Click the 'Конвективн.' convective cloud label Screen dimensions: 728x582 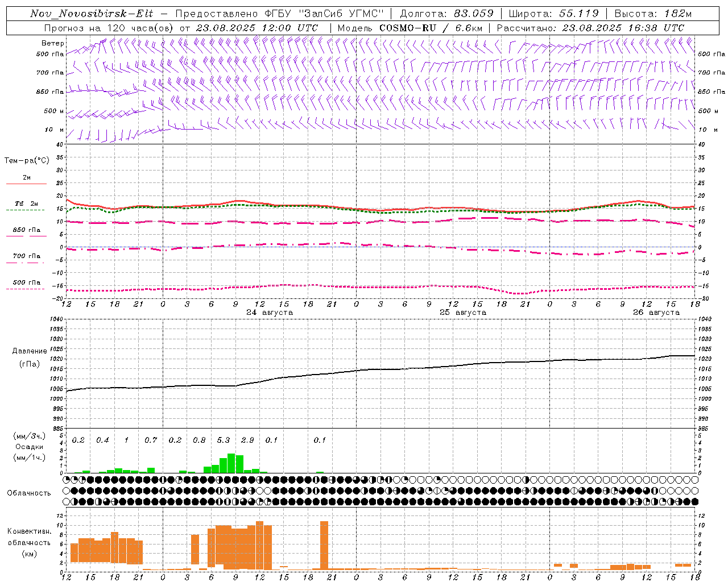[x=29, y=531]
